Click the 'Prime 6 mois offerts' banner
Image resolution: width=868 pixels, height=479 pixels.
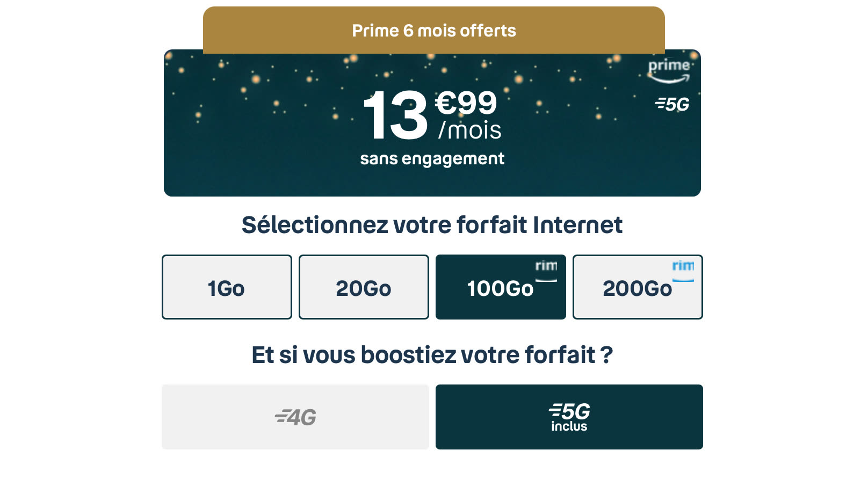pyautogui.click(x=433, y=31)
